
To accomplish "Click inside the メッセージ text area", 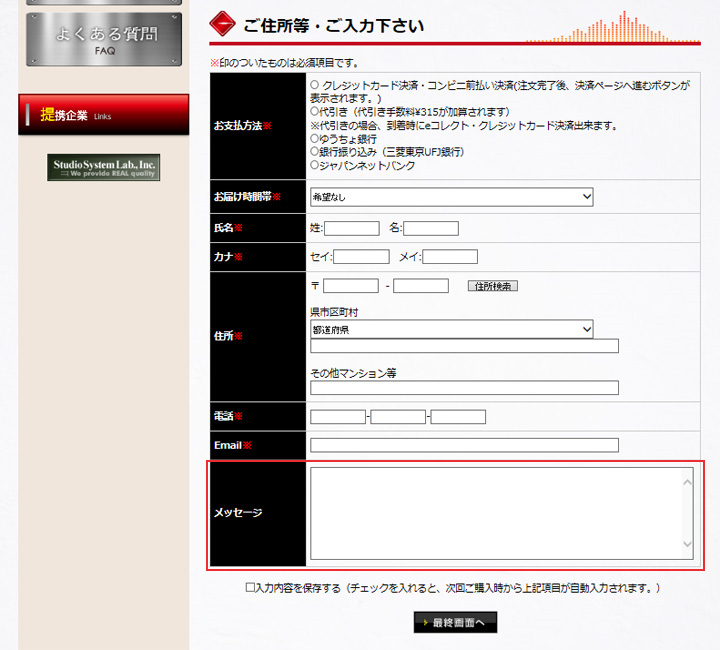I will pos(495,512).
